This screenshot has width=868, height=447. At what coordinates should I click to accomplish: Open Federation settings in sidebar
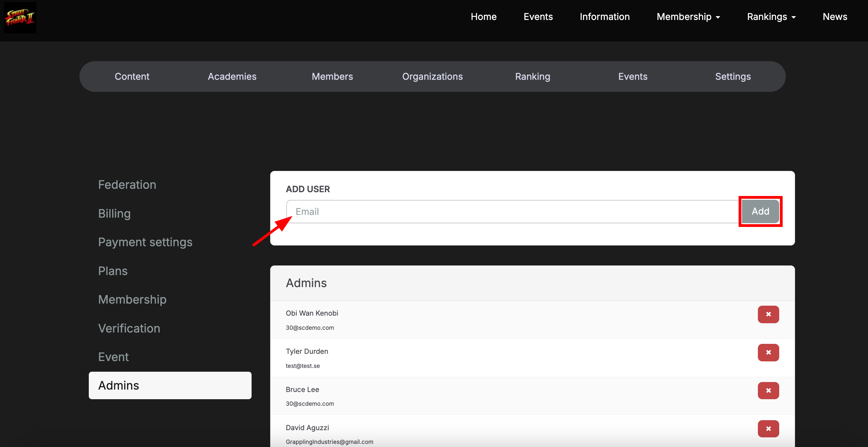[127, 185]
